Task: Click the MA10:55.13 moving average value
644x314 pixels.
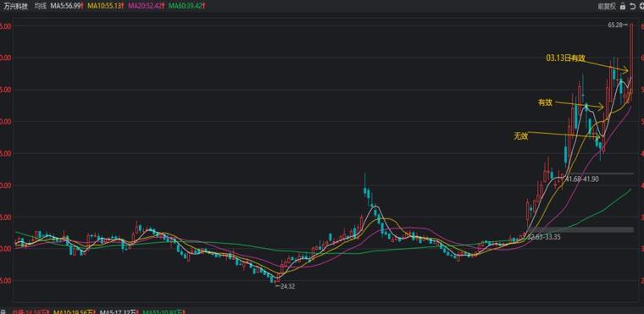Action: click(x=105, y=6)
